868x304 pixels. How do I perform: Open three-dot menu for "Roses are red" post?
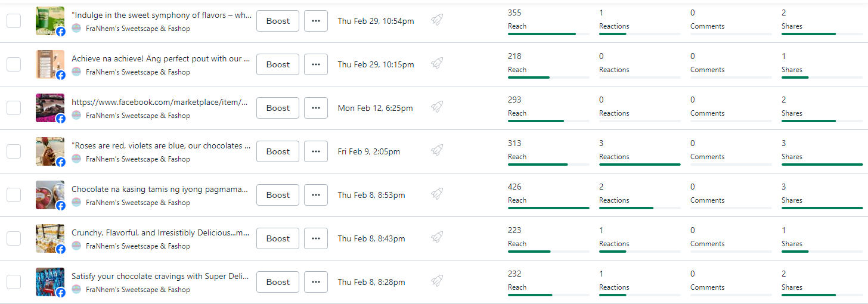coord(316,151)
